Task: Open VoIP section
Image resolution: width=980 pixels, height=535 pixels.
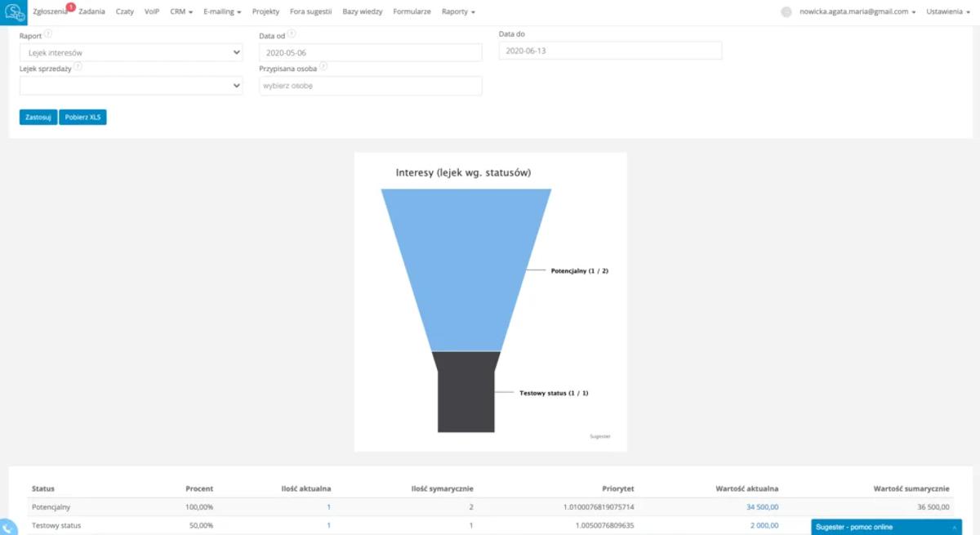Action: [x=152, y=12]
